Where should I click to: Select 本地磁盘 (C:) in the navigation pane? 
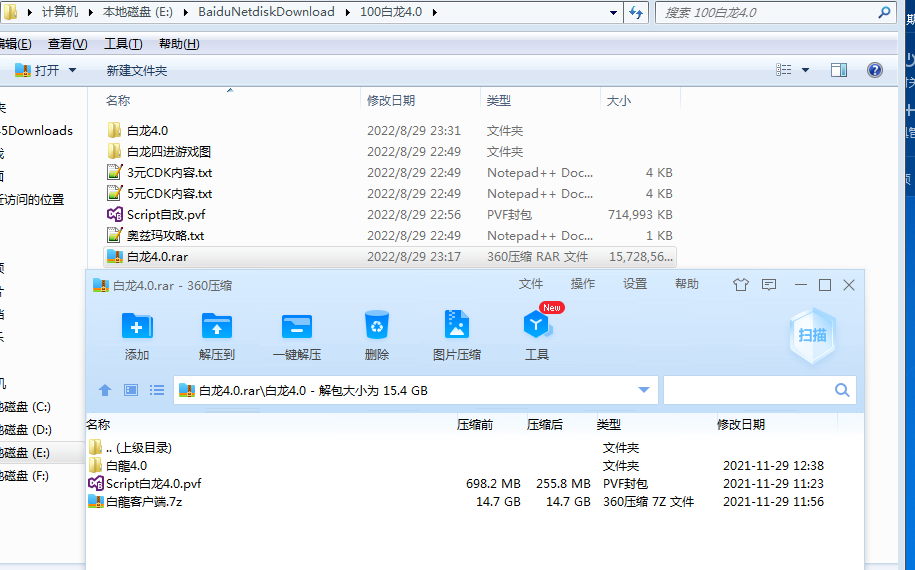[25, 407]
